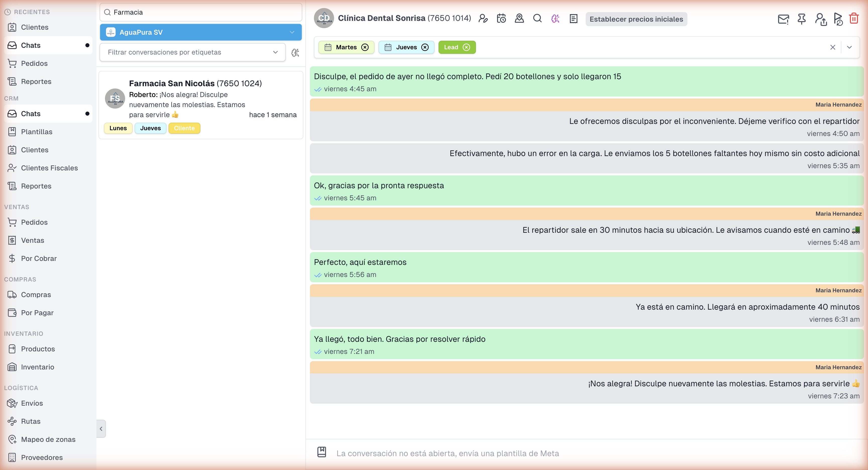The image size is (868, 470).
Task: Open the receipt document icon
Action: pyautogui.click(x=573, y=19)
